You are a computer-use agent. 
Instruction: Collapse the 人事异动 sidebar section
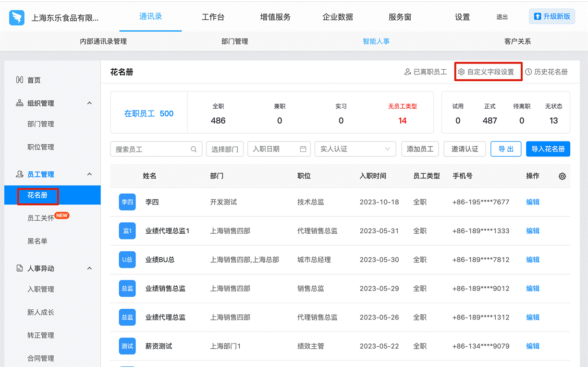pos(89,268)
